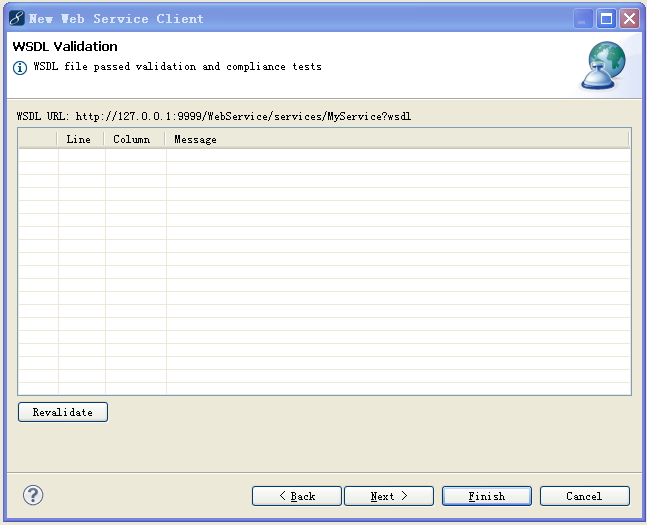
Task: Click the web service globe wizard icon
Action: [x=603, y=65]
